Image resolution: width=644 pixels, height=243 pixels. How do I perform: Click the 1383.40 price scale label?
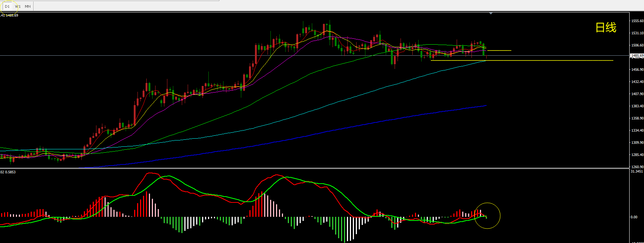(x=637, y=106)
